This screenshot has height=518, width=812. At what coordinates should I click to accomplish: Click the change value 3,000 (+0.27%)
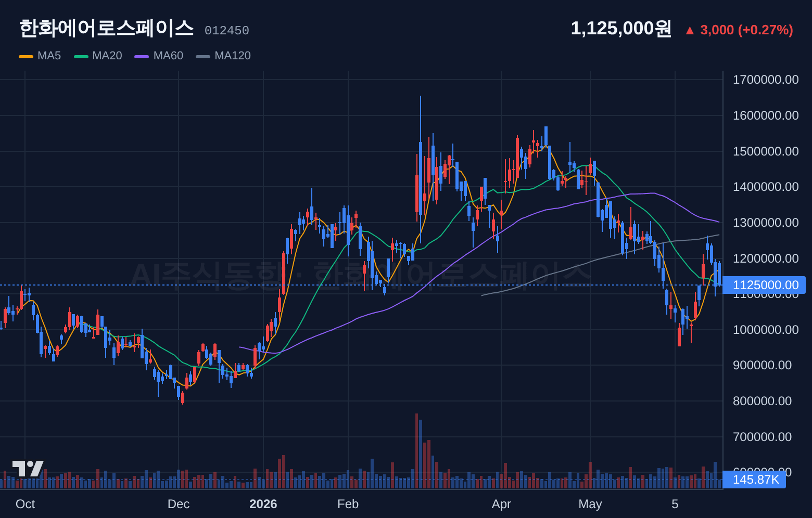746,30
